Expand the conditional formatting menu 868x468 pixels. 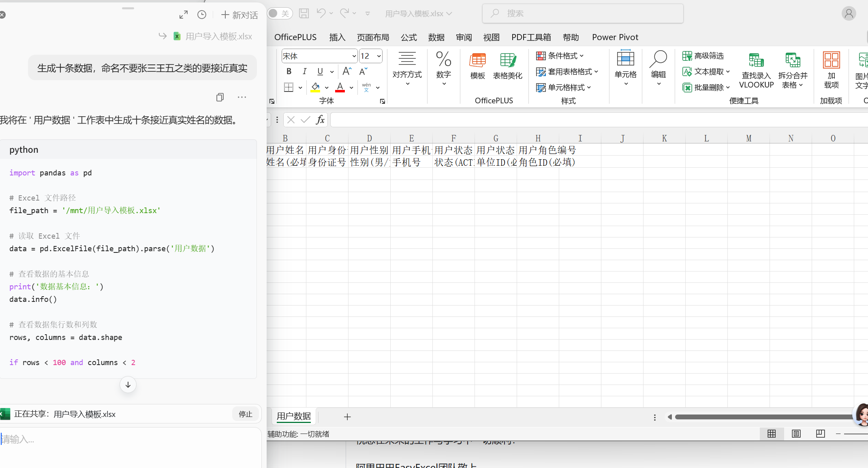tap(560, 56)
